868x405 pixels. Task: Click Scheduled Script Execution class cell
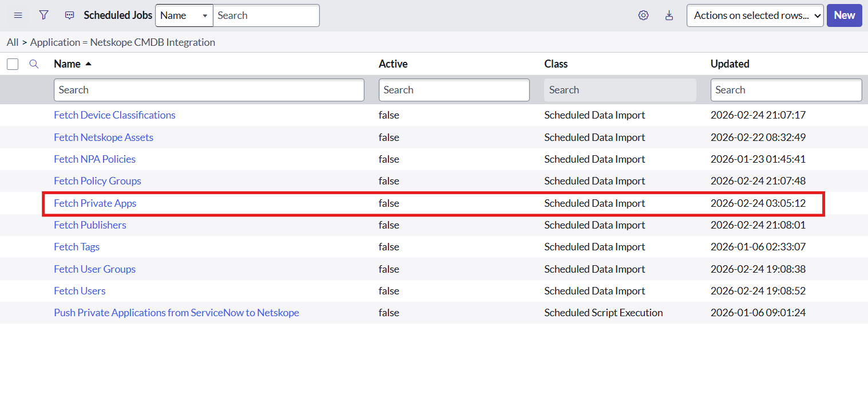point(604,313)
